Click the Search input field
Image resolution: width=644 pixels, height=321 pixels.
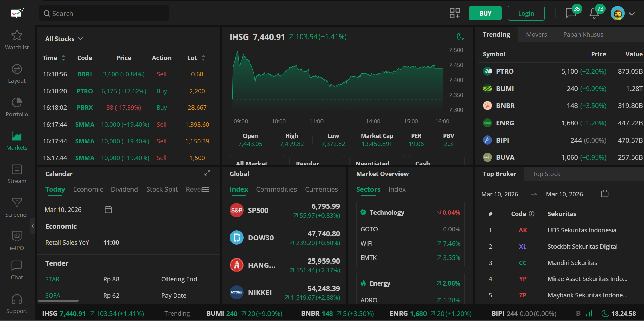(104, 14)
